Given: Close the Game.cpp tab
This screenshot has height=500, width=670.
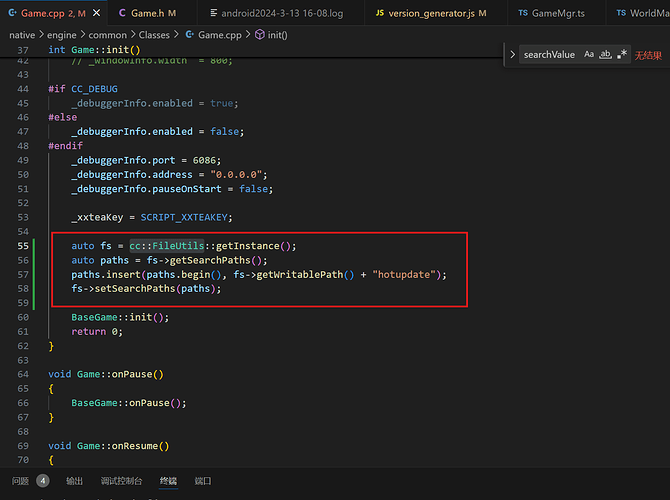Looking at the screenshot, I should [97, 13].
